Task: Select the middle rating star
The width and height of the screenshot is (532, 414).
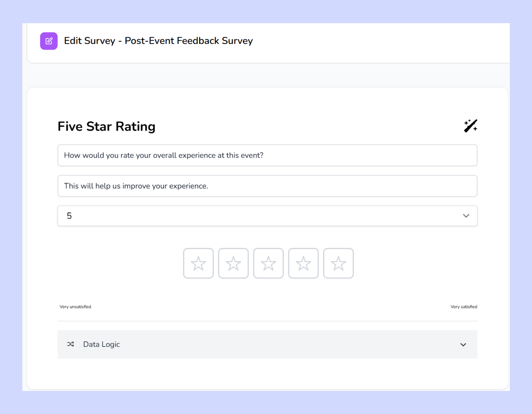Action: pyautogui.click(x=268, y=263)
